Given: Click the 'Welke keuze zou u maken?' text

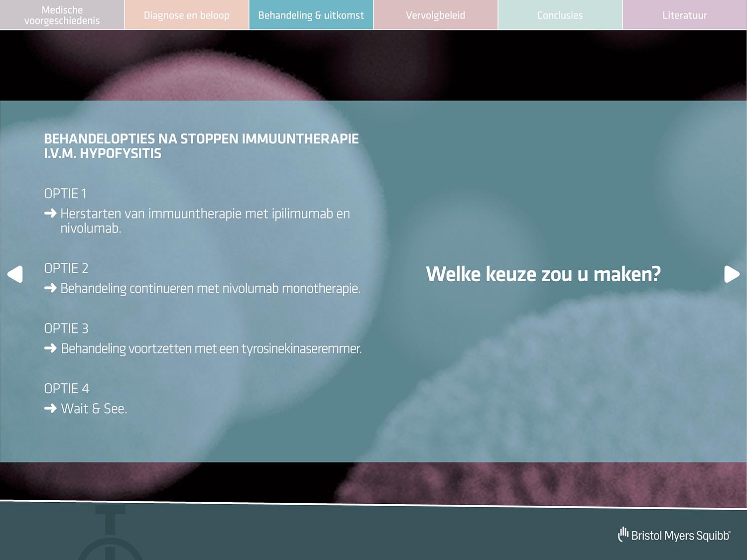Looking at the screenshot, I should (543, 274).
